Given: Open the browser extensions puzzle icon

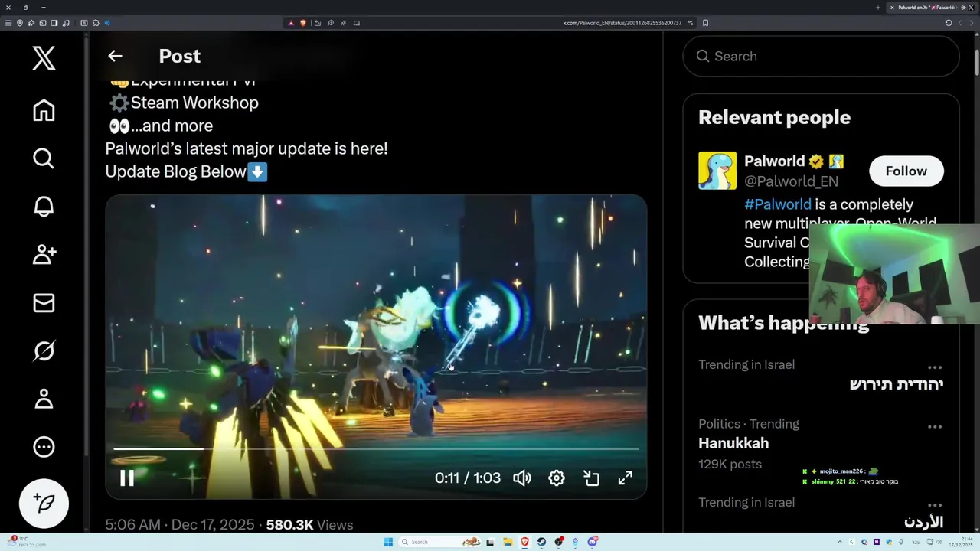Looking at the screenshot, I should pos(96,23).
